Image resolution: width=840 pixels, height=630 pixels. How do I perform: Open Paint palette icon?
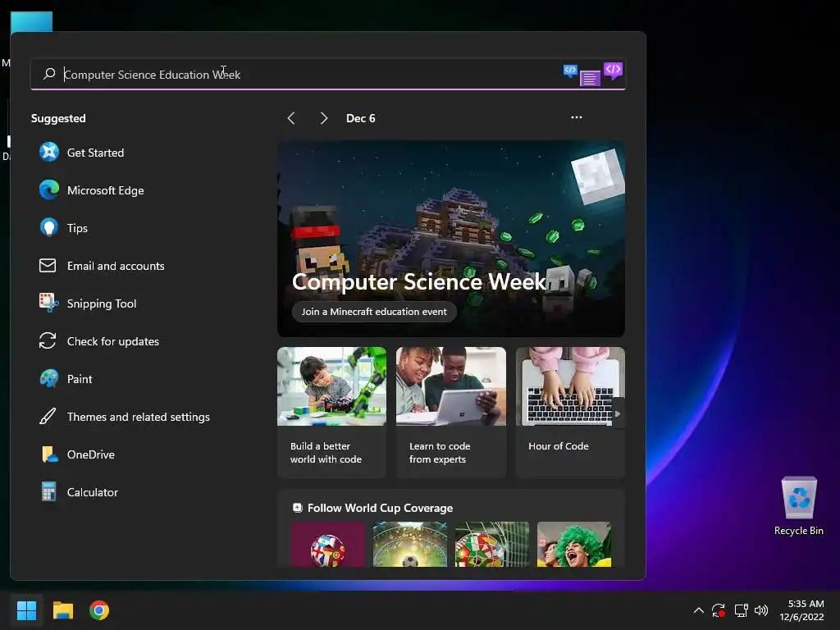point(48,379)
